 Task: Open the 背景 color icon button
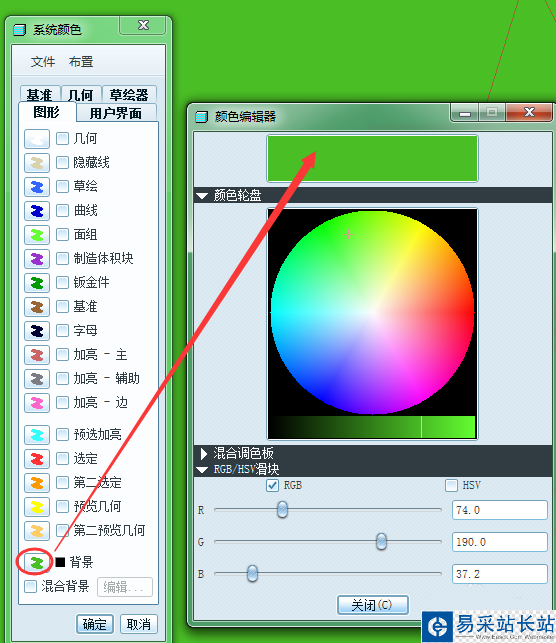37,562
